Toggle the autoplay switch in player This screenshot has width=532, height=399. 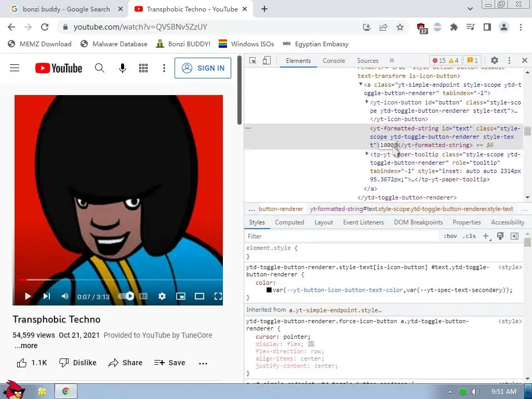click(x=126, y=296)
